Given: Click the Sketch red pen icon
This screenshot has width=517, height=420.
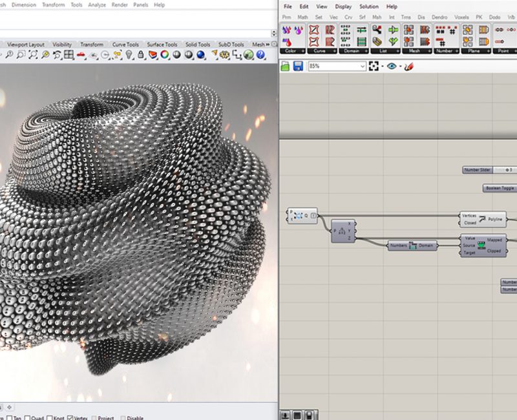Looking at the screenshot, I should pos(409,67).
